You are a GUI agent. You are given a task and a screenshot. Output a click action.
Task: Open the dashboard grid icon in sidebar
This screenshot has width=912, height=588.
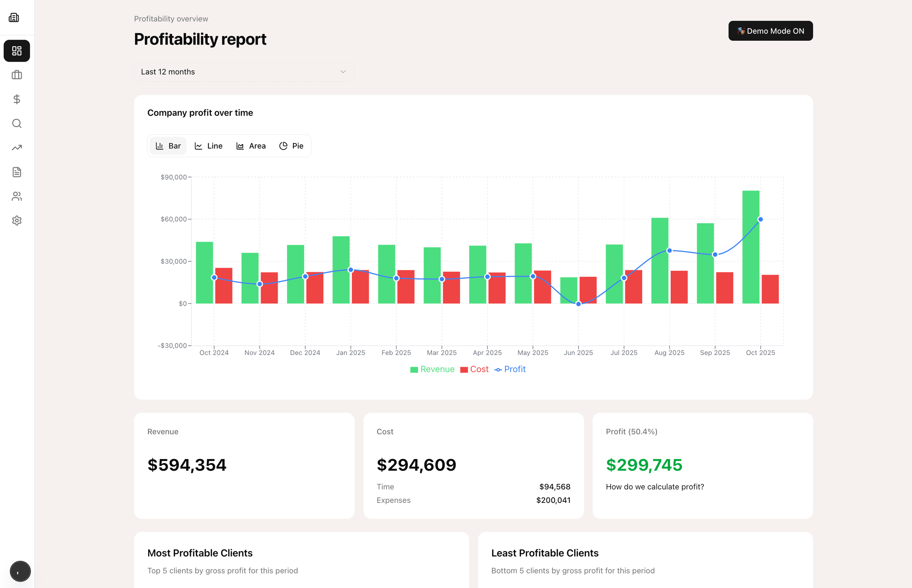tap(17, 51)
